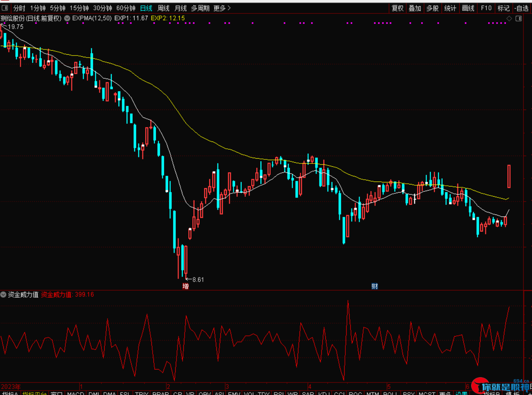
Task: Switch to 月线 monthly chart
Action: point(181,8)
